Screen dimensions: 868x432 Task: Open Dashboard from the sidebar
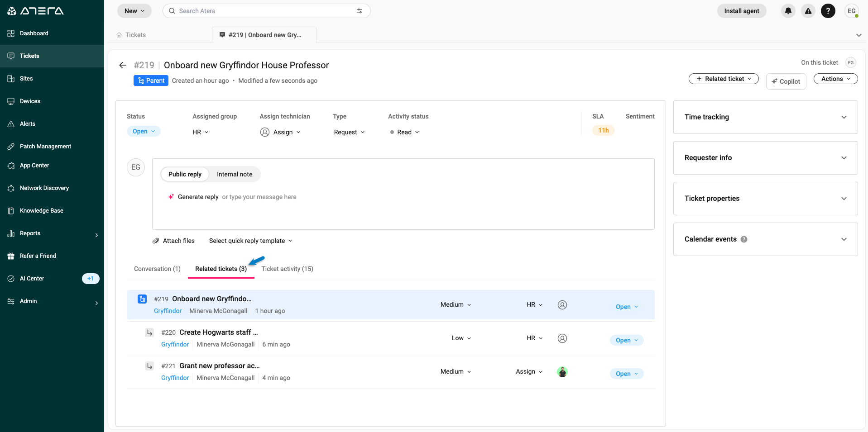(52, 33)
